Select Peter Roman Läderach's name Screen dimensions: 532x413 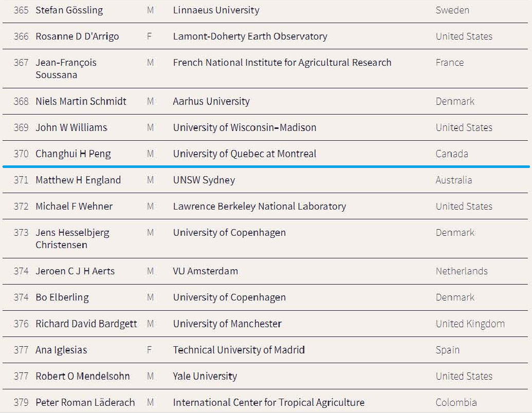(85, 402)
